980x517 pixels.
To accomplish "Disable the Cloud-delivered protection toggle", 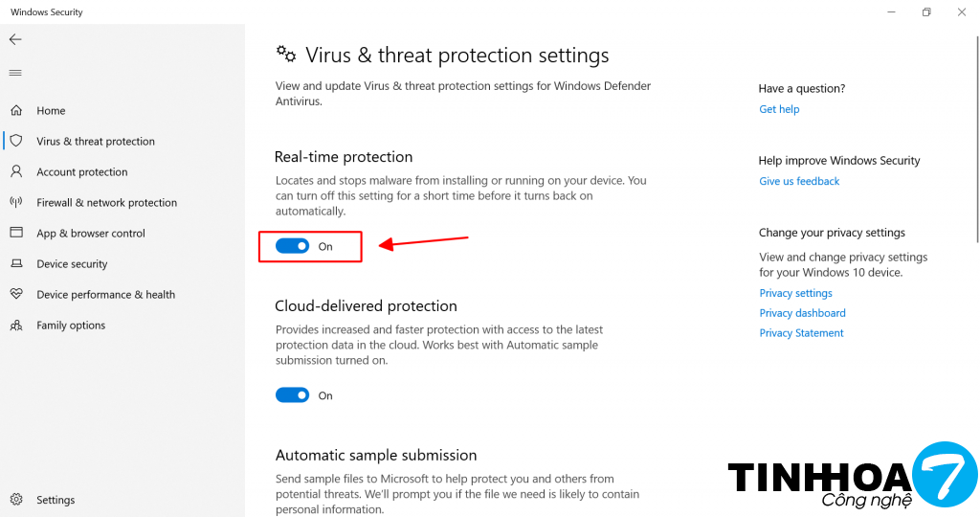I will (x=292, y=395).
